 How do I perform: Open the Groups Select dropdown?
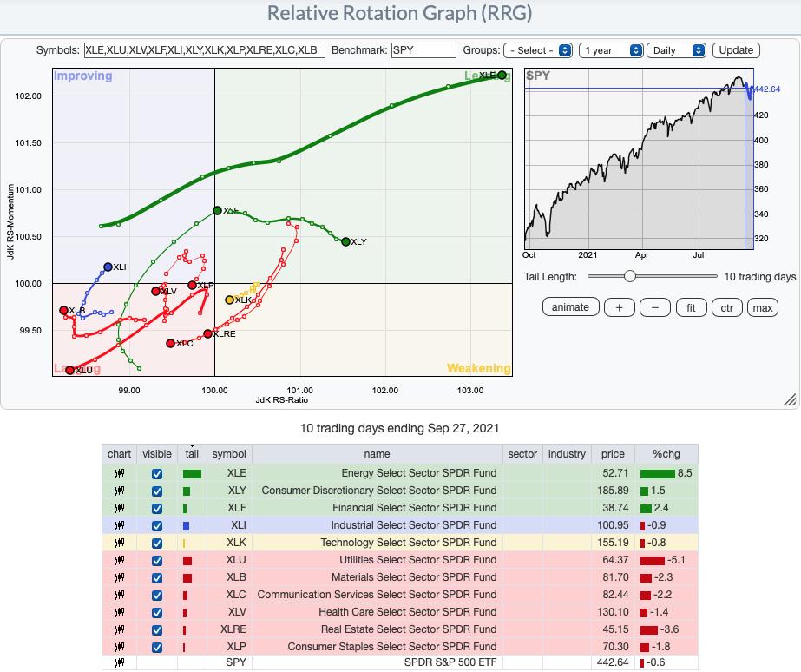(538, 50)
